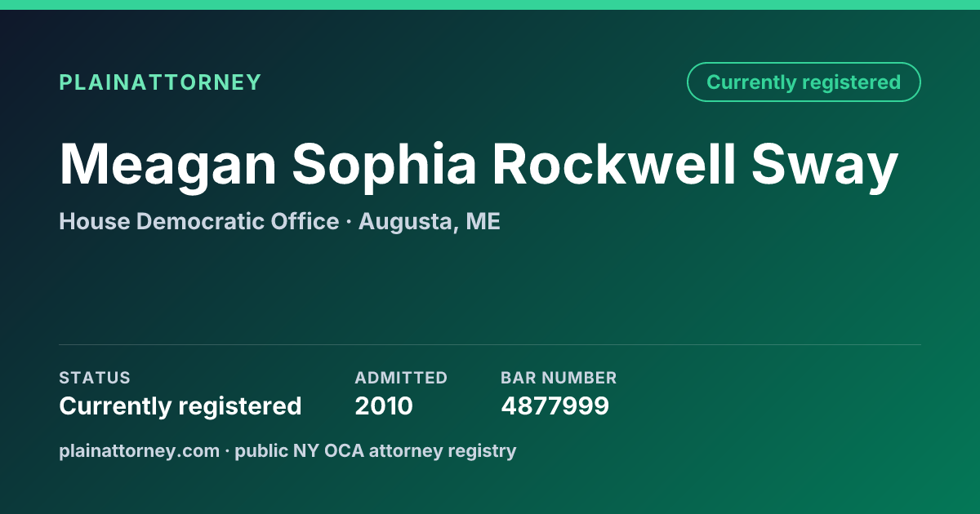980x514 pixels.
Task: Click the empty gradient area below the subtitle
Action: [x=490, y=286]
